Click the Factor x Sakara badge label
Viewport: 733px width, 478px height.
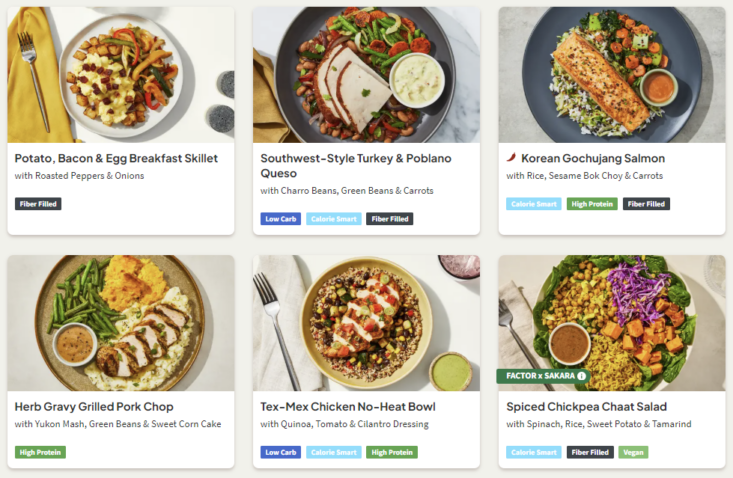(536, 376)
